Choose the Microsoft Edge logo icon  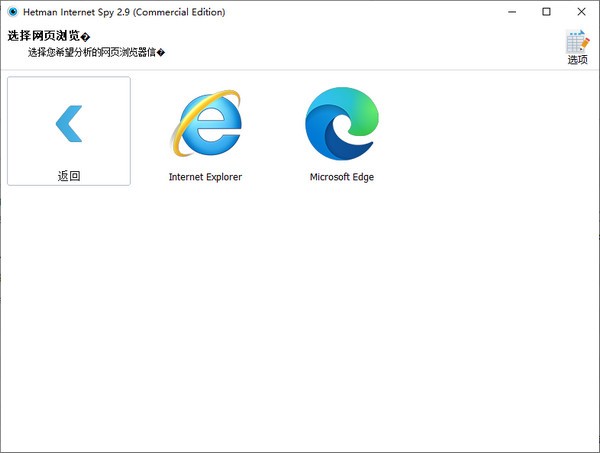(x=342, y=123)
